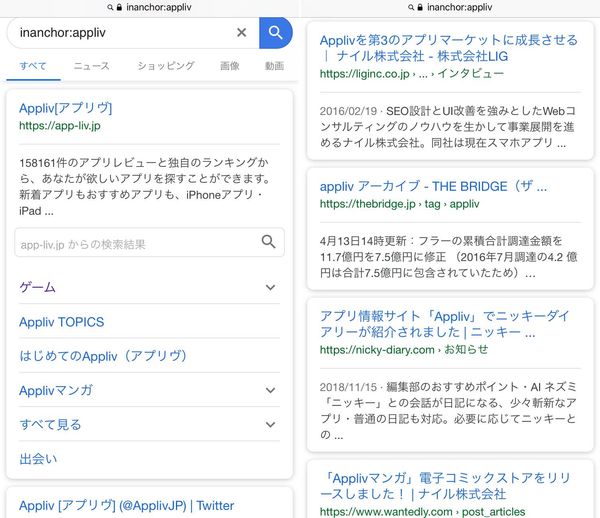This screenshot has width=600, height=518.
Task: Expand the Applivマンガ chevron
Action: 271,390
